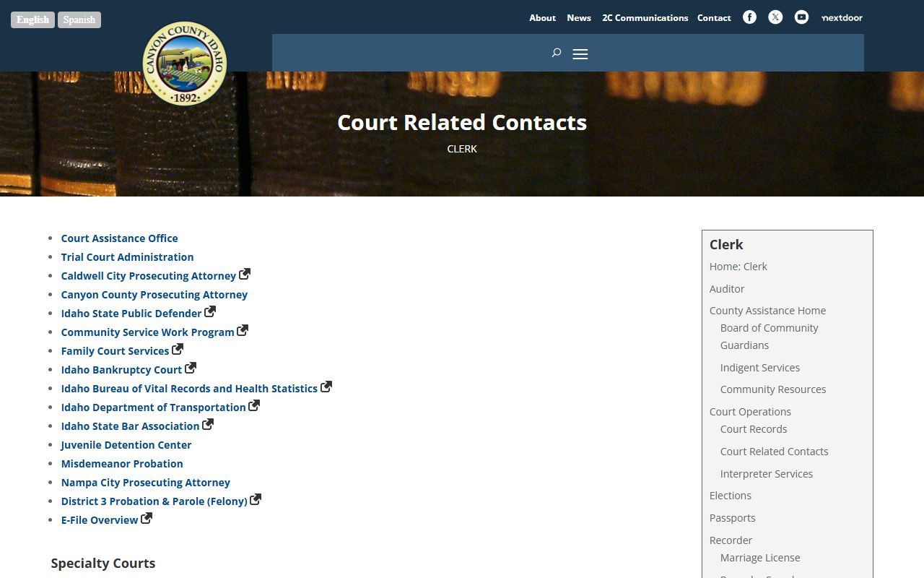This screenshot has width=924, height=578.
Task: Open the Court Assistance Office link
Action: (119, 238)
